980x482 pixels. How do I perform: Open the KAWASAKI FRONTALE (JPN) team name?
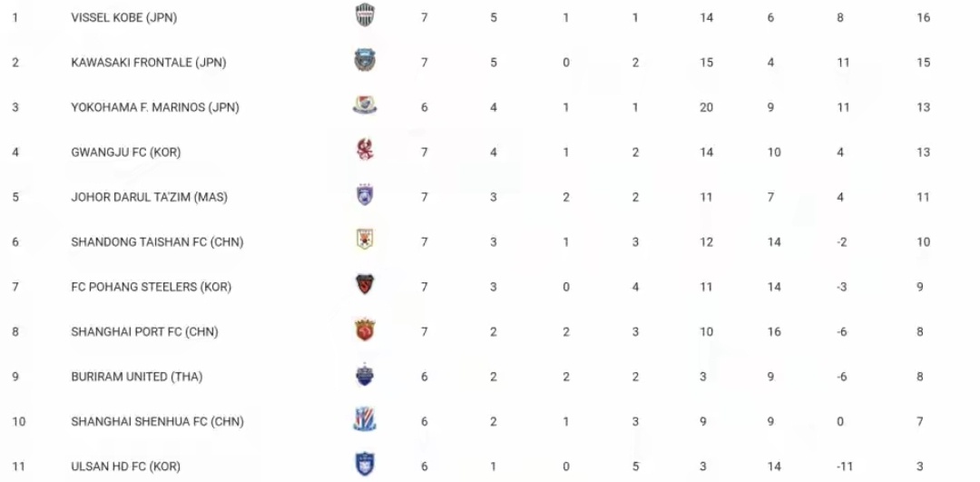(x=149, y=63)
